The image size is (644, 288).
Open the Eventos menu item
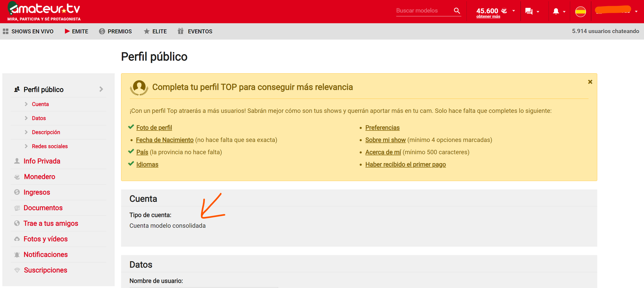pyautogui.click(x=200, y=31)
